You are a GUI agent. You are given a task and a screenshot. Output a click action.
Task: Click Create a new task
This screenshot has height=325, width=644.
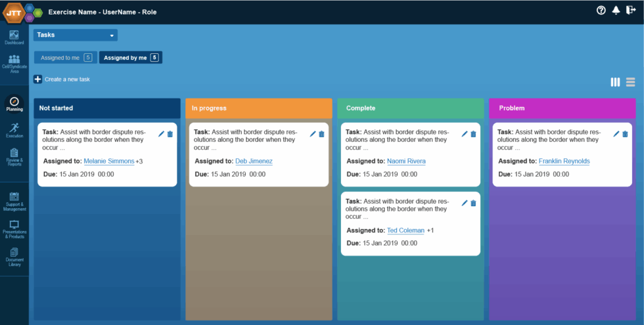pyautogui.click(x=62, y=79)
